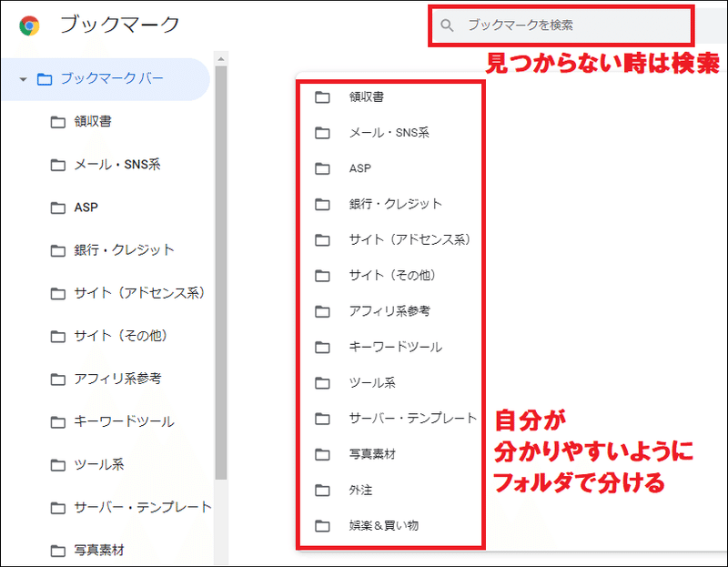Open sidebar folder アフィリ系参考
Image resolution: width=728 pixels, height=567 pixels.
(x=117, y=379)
